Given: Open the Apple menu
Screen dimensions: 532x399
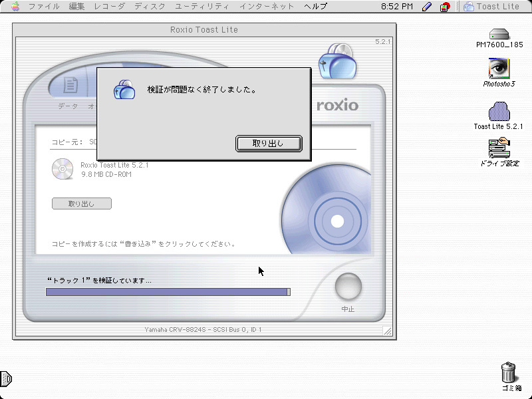Looking at the screenshot, I should (15, 7).
